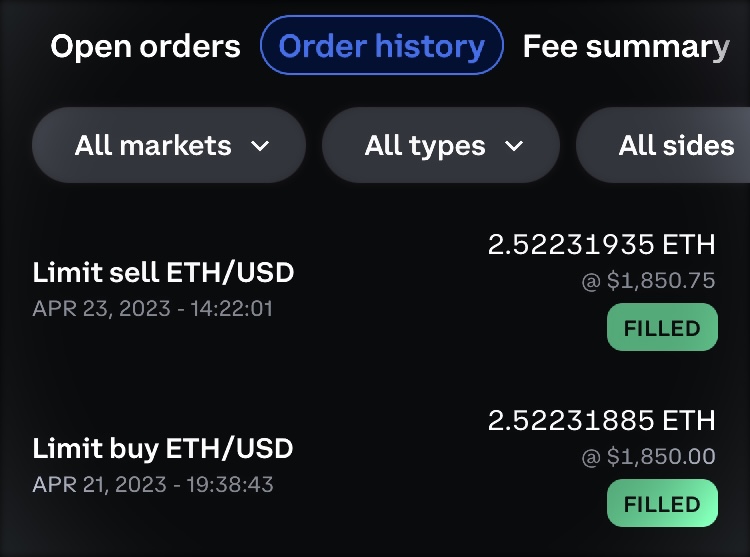The height and width of the screenshot is (557, 750).
Task: Open the Limit buy ETH/USD order
Action: tap(163, 447)
